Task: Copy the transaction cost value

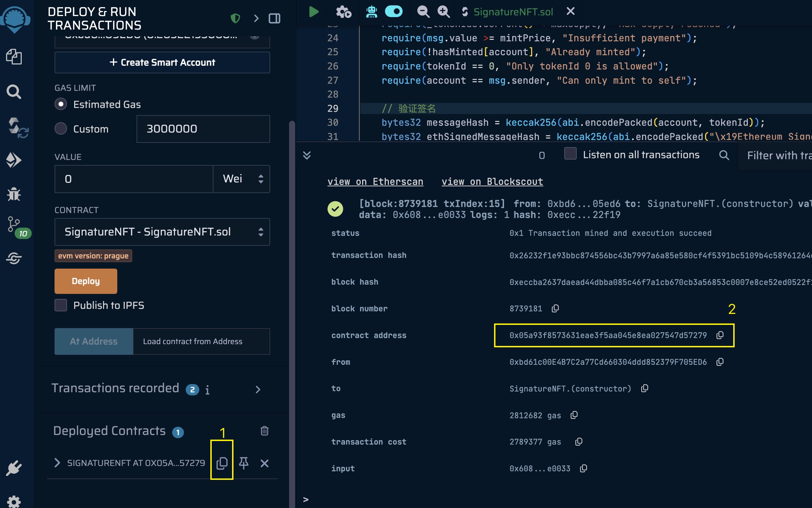Action: [x=579, y=442]
